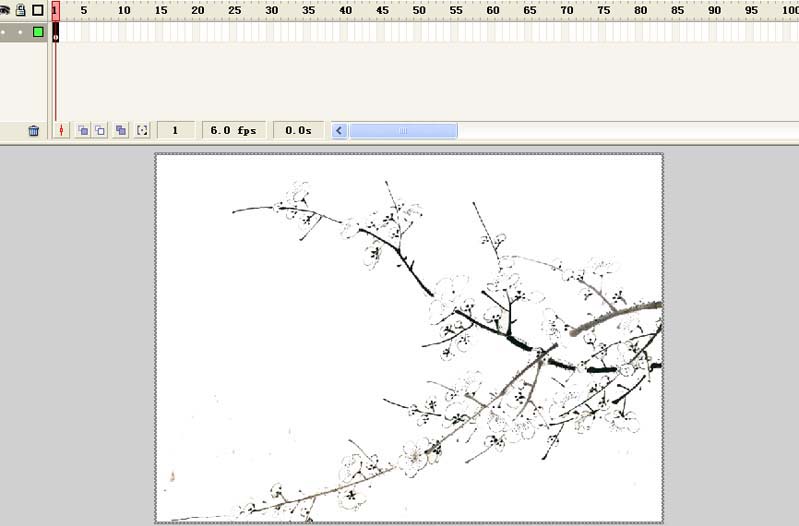Click frame number 35 on the timeline ruler
Viewport: 799px width, 526px height.
coord(308,10)
